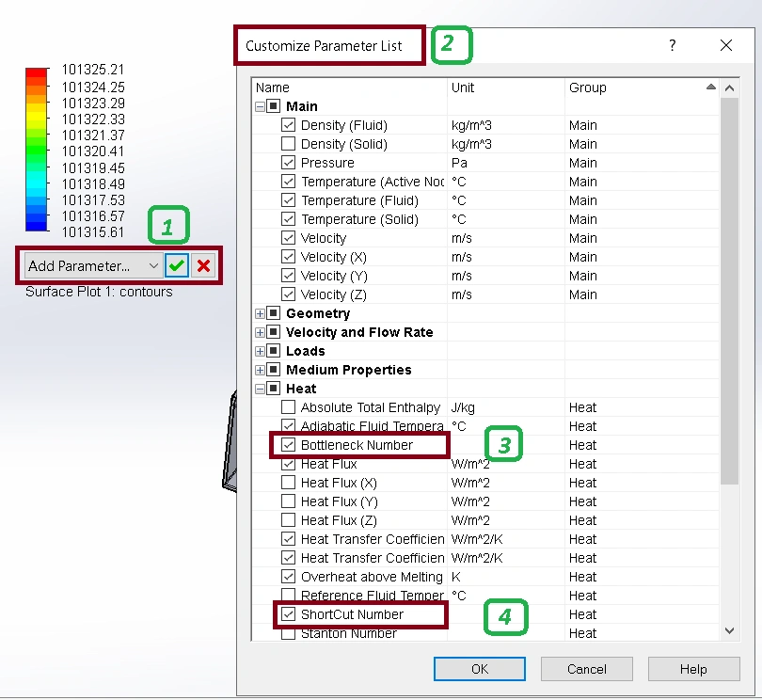Toggle the Geometry group checkbox
762x700 pixels.
[274, 313]
